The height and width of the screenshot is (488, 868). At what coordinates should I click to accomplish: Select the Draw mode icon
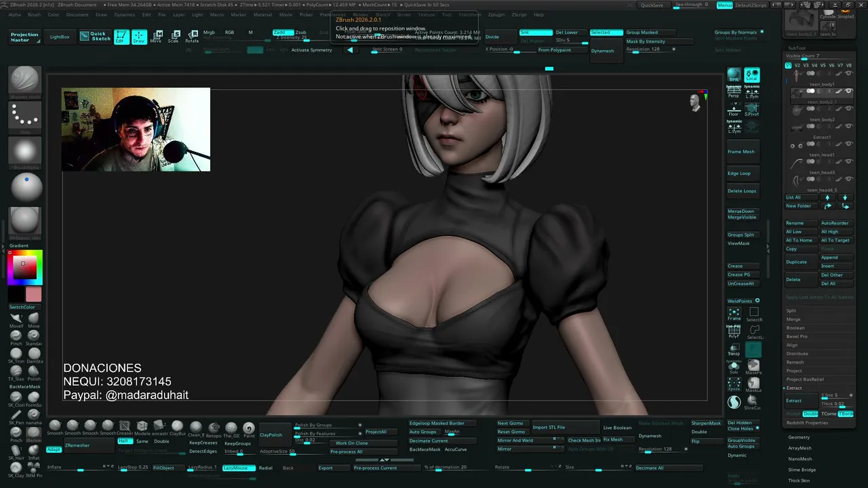pos(139,37)
